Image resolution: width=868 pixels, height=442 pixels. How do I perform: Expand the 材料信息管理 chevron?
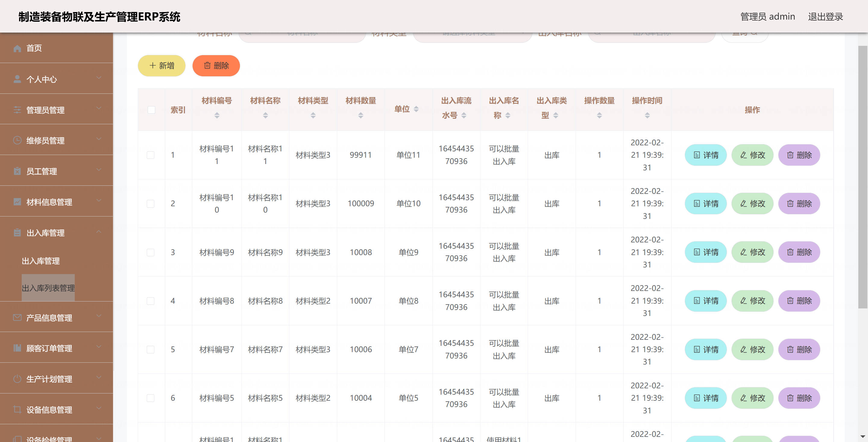99,200
